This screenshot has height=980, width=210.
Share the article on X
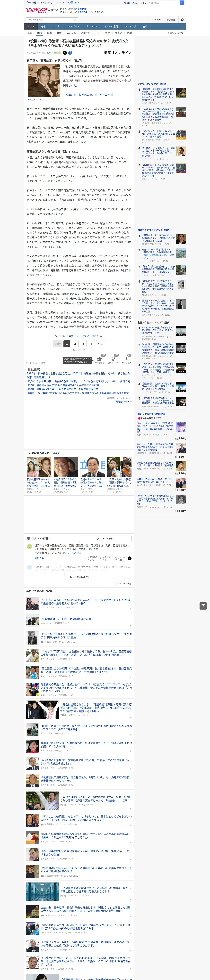click(65, 53)
